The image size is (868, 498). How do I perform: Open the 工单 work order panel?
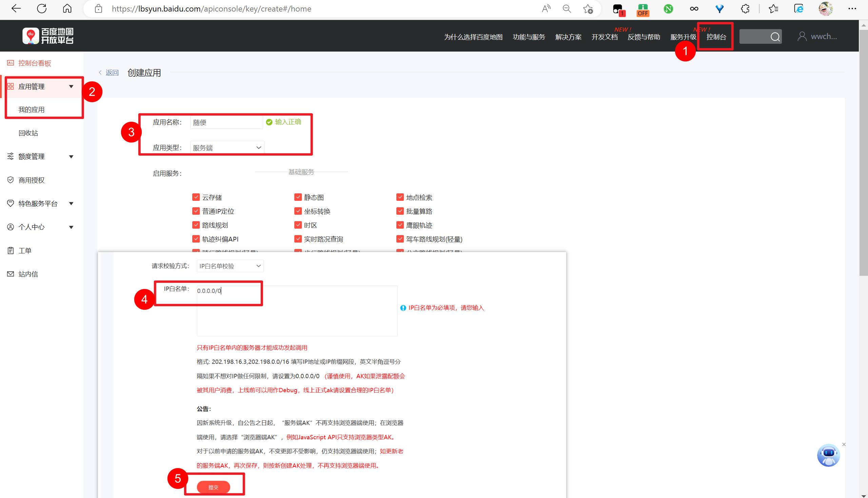pos(24,250)
